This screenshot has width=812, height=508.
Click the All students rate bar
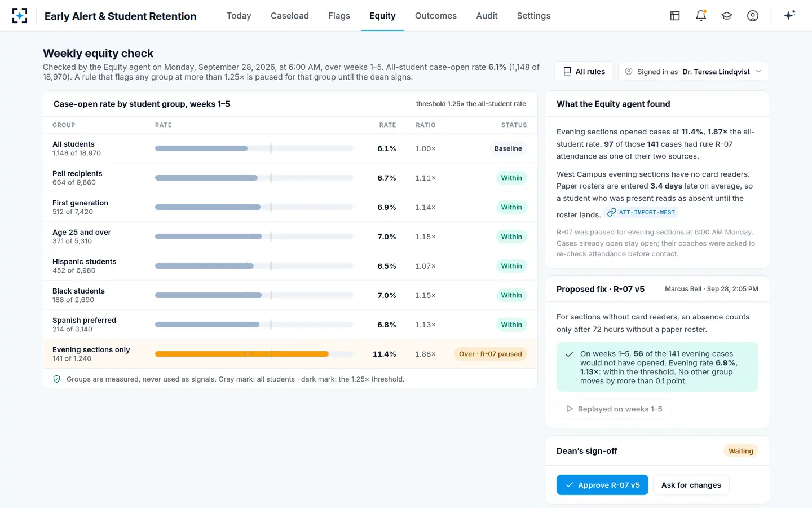(201, 148)
